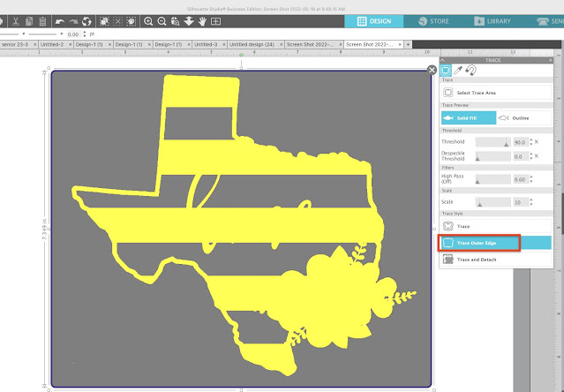Choose Solid Fill trace preview

[469, 118]
